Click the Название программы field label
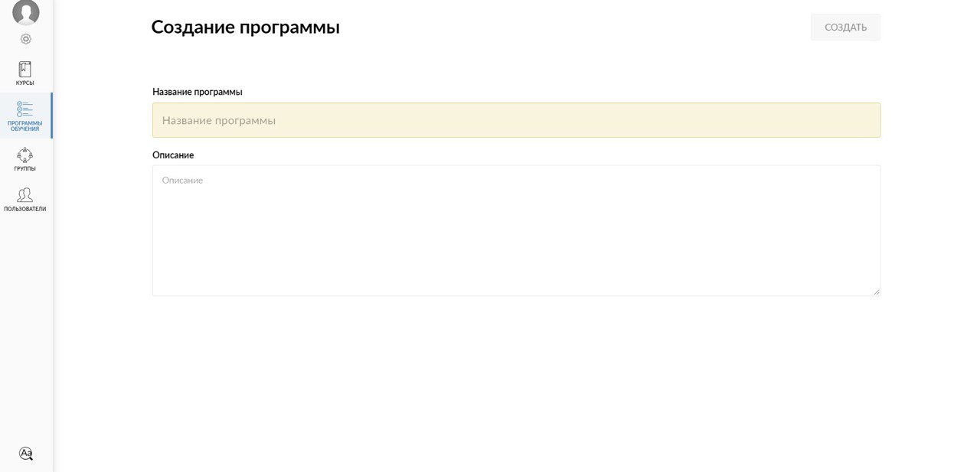The height and width of the screenshot is (472, 980). coord(198,92)
